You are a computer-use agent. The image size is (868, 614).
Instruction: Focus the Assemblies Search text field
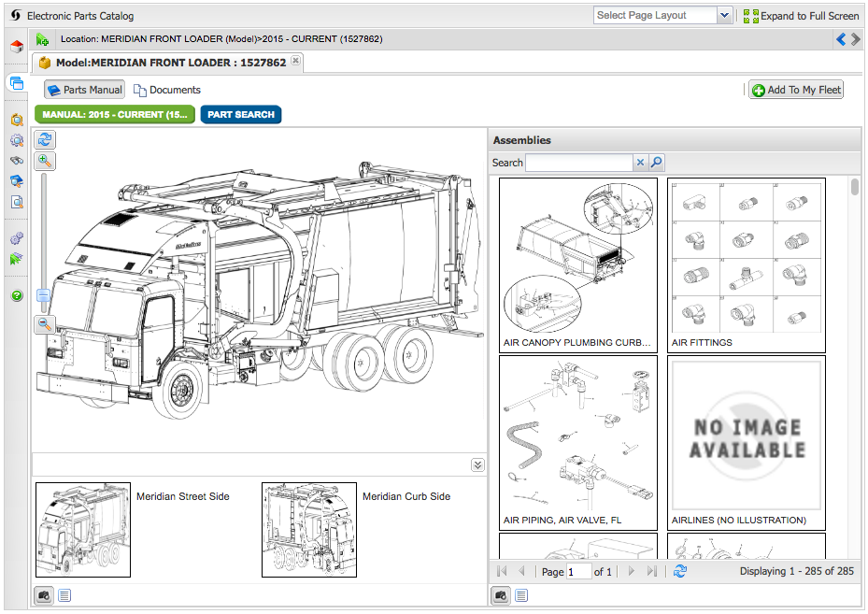[579, 163]
